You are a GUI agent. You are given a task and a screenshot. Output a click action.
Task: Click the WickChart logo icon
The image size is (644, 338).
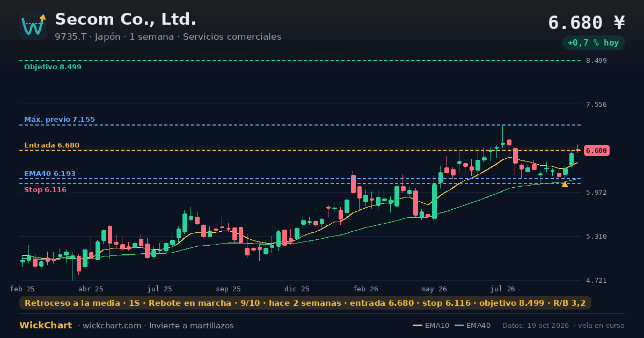(33, 26)
